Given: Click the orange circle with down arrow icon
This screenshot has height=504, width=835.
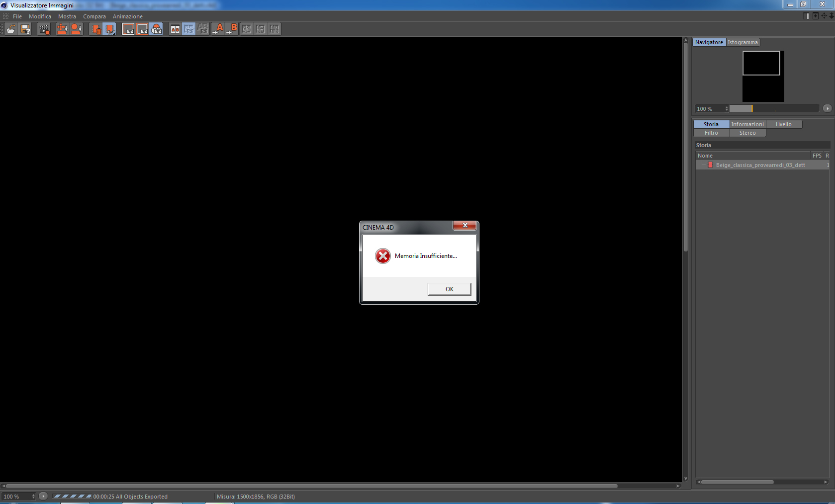Looking at the screenshot, I should pyautogui.click(x=76, y=29).
